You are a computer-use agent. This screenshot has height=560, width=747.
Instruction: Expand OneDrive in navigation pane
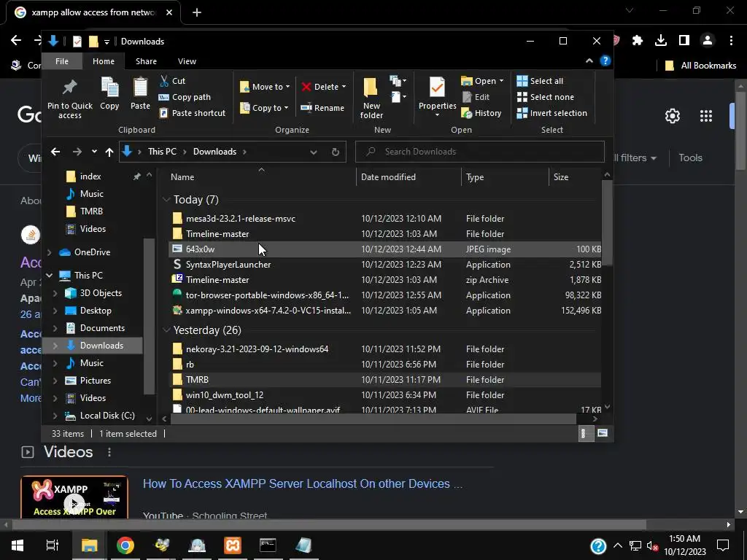point(50,252)
